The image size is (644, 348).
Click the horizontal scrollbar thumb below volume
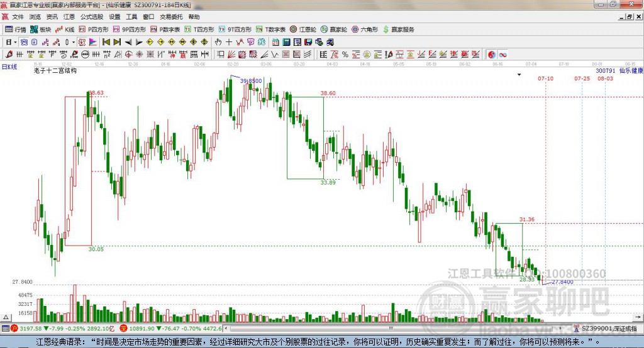click(x=391, y=329)
